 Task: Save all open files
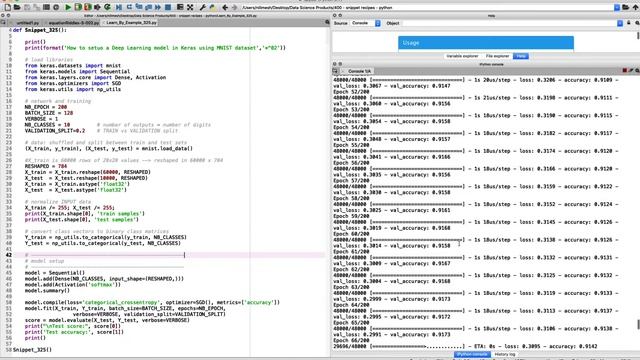tap(37, 7)
